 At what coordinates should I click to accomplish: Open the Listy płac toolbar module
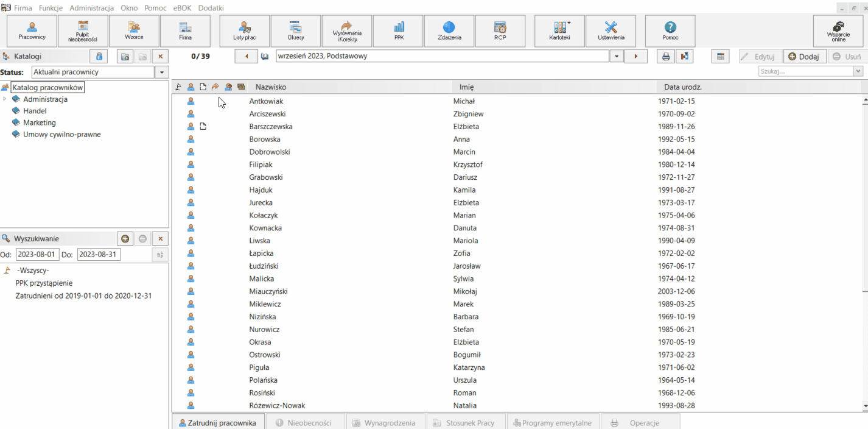(245, 31)
